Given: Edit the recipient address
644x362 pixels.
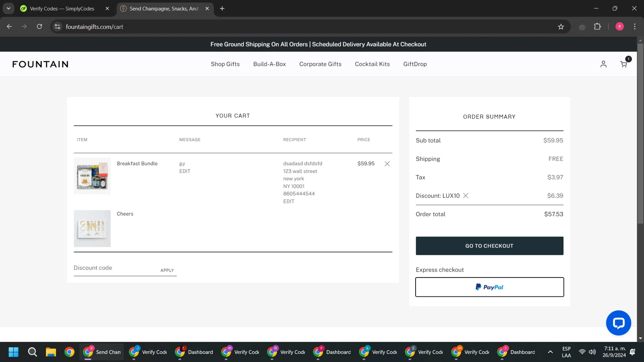Looking at the screenshot, I should (289, 201).
